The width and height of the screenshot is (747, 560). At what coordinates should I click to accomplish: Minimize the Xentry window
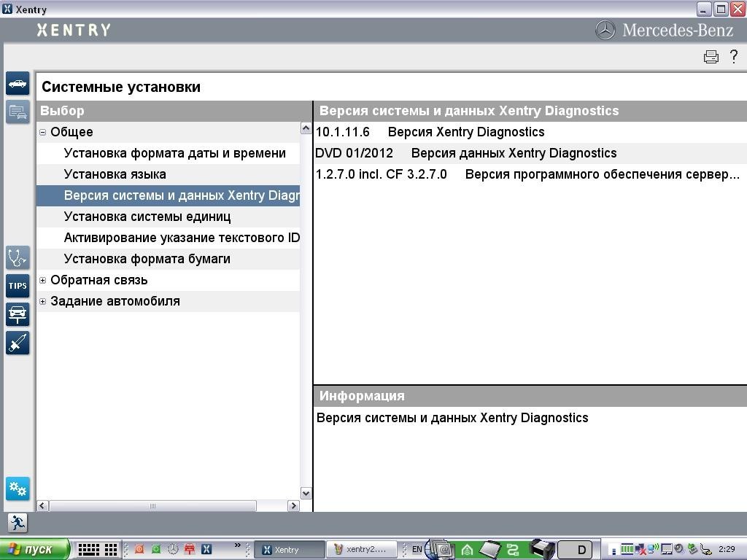pyautogui.click(x=704, y=9)
